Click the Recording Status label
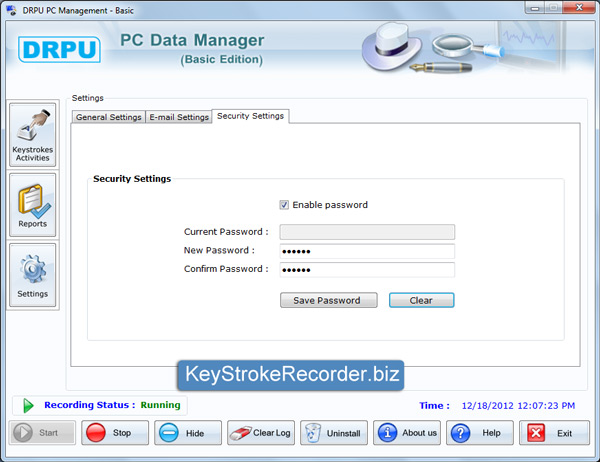This screenshot has width=600, height=462. tap(90, 405)
